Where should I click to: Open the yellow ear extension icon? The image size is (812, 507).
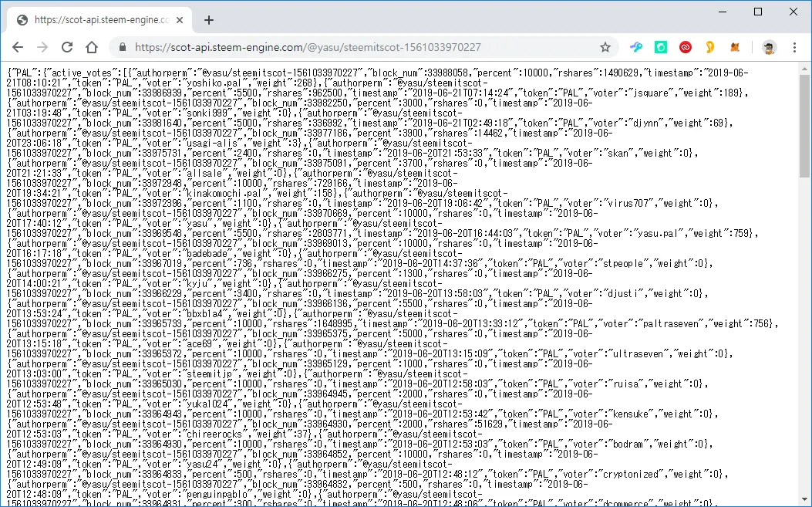(x=710, y=47)
